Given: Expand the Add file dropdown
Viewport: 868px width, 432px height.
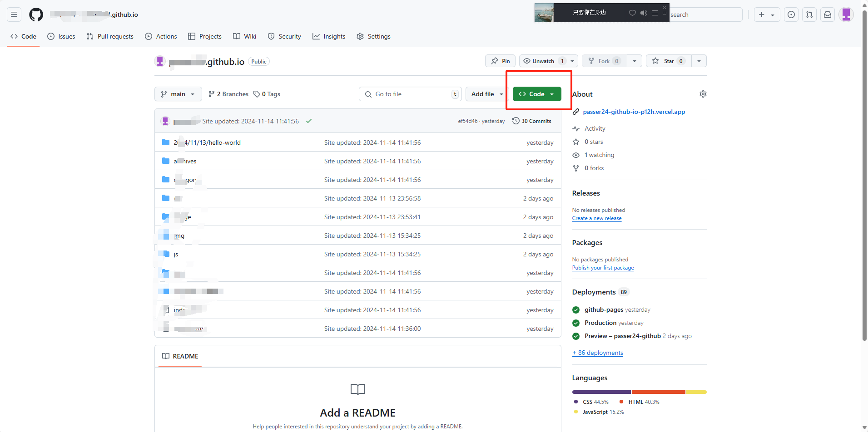Looking at the screenshot, I should [x=487, y=94].
